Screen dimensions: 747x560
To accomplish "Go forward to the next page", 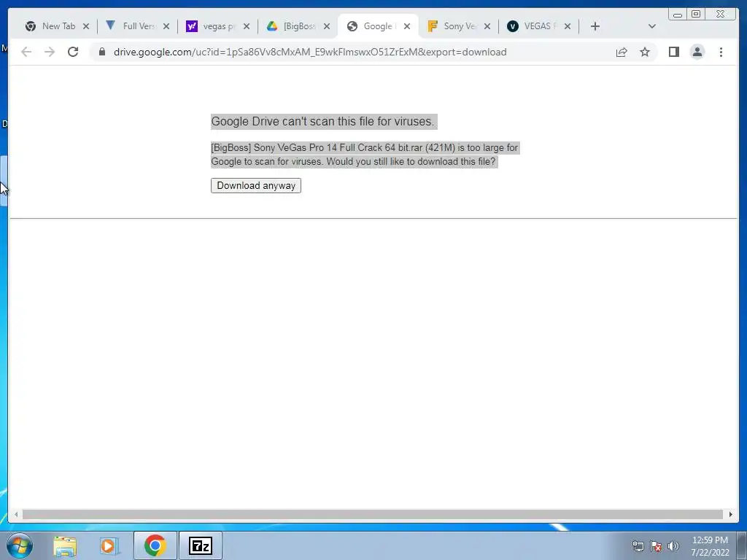I will tap(50, 52).
